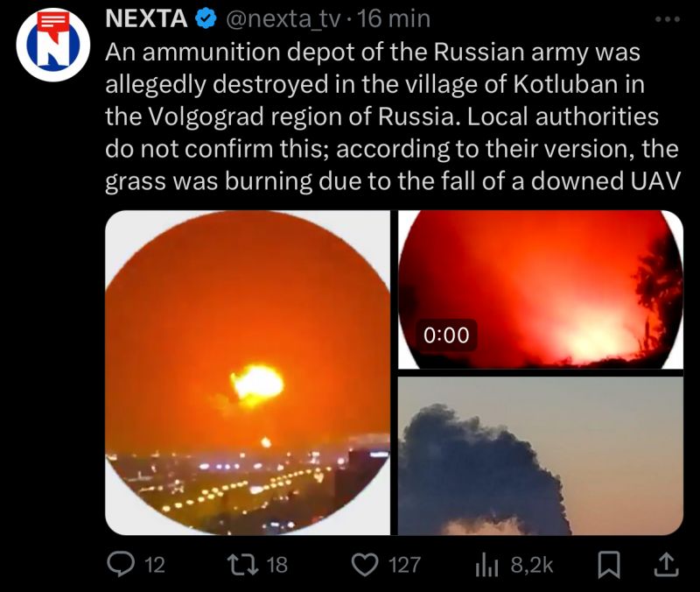Open the NEXTA profile avatar
Viewport: 700px width, 592px height.
53,45
